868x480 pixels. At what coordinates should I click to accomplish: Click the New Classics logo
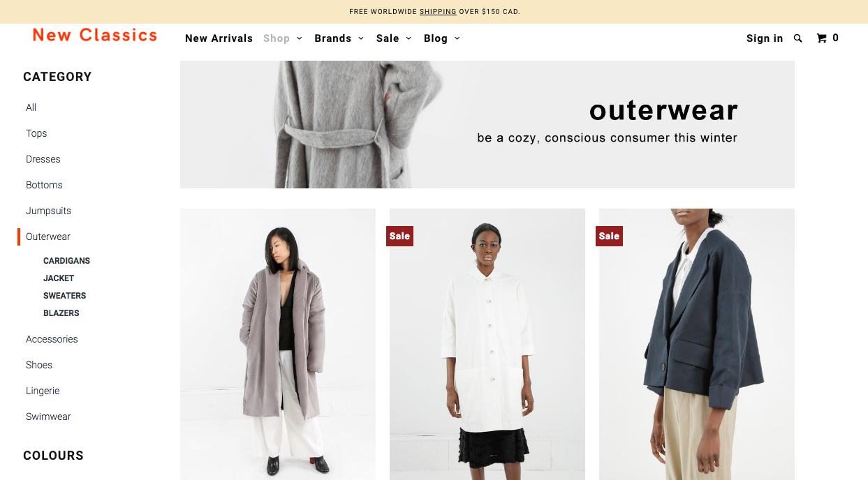coord(95,36)
